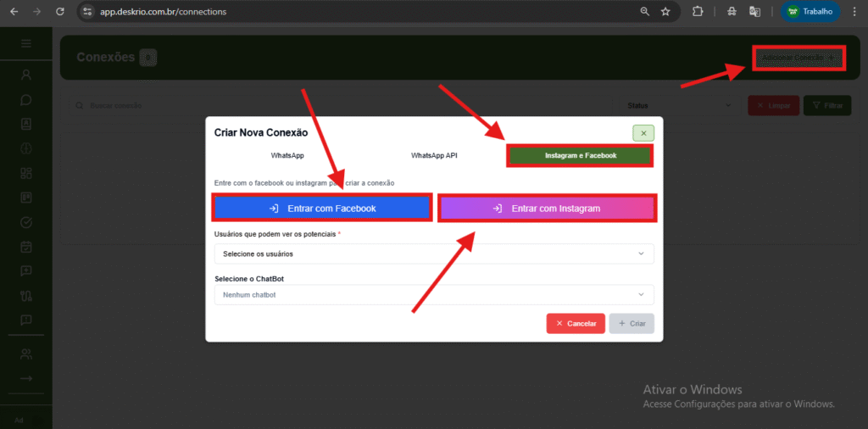Expand the Status filter dropdown
This screenshot has height=429, width=868.
678,106
